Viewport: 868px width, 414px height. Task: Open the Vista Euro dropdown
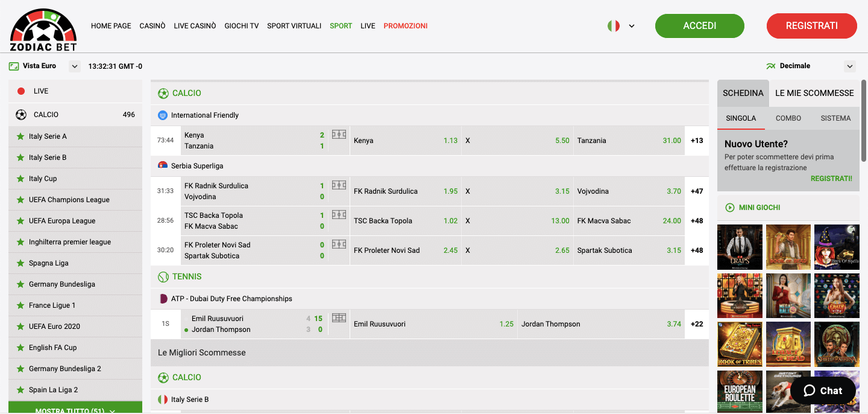pyautogui.click(x=74, y=66)
